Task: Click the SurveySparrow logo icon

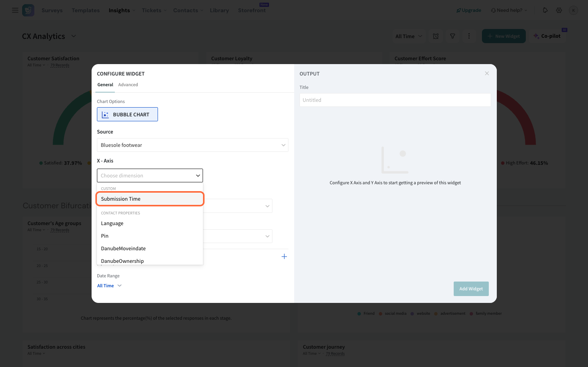Action: (28, 10)
